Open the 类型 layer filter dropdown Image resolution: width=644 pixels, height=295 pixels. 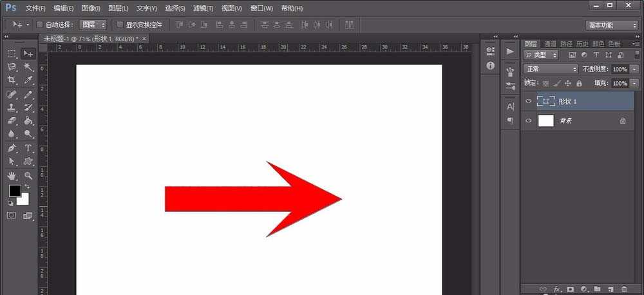(x=540, y=55)
